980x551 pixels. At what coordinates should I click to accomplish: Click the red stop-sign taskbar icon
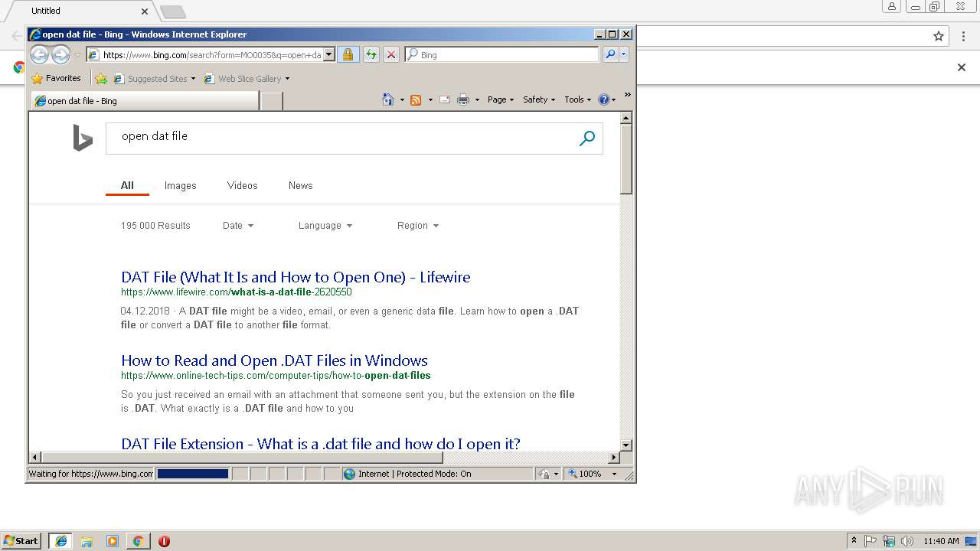(164, 541)
